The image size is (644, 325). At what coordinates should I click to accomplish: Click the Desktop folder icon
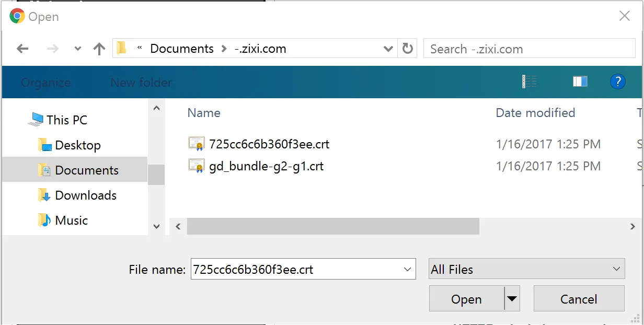tap(45, 145)
